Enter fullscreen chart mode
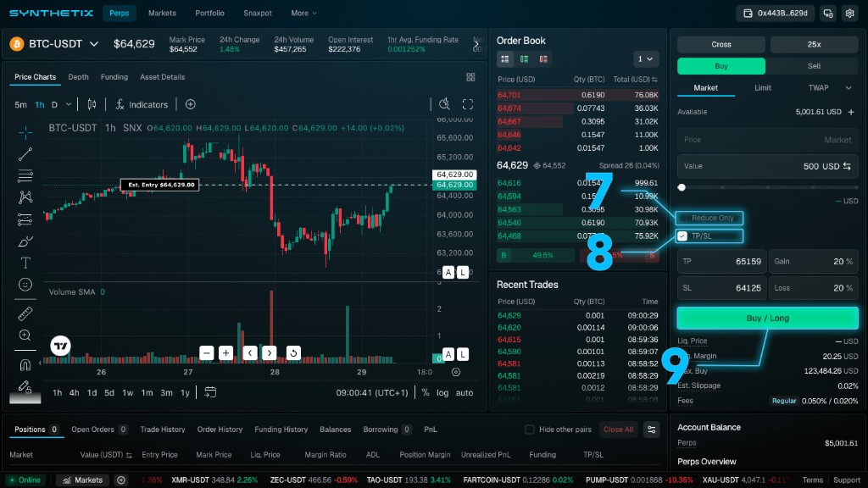Screen dimensions: 868x488 (x=468, y=104)
